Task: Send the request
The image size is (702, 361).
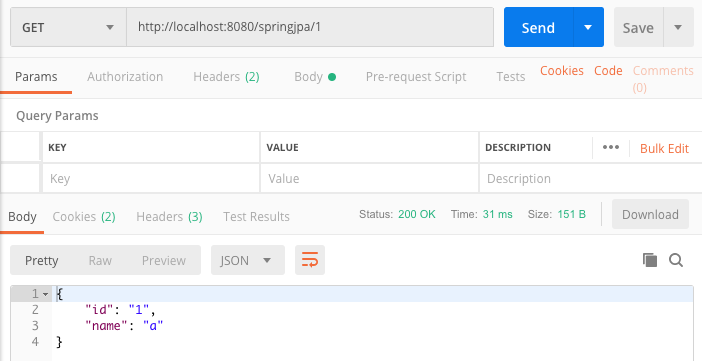Action: coord(538,27)
